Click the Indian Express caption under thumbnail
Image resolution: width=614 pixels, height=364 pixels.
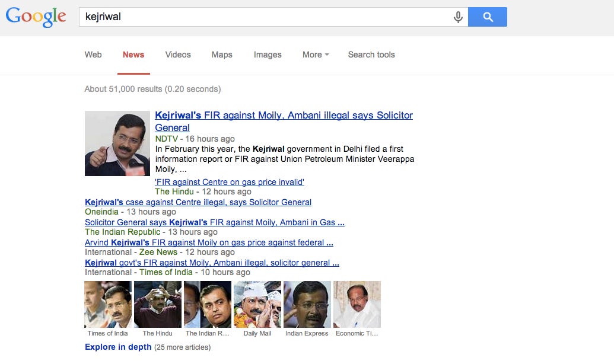[307, 334]
